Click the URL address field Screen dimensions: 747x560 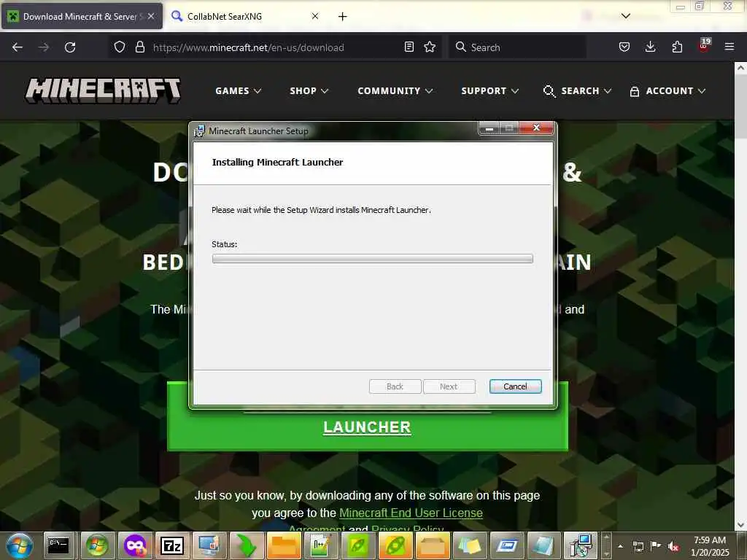click(x=275, y=47)
